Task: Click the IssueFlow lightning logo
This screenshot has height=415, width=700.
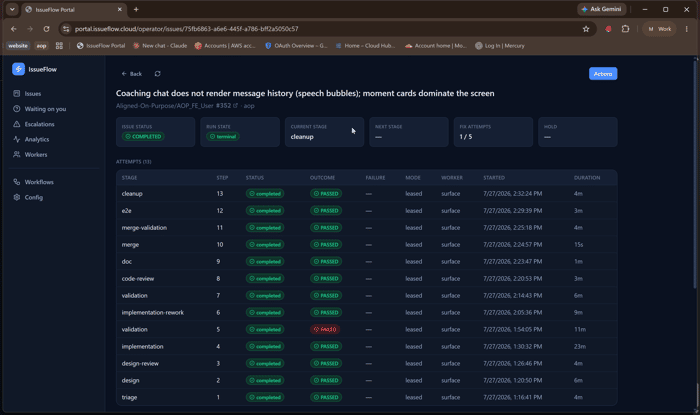Action: [x=18, y=69]
